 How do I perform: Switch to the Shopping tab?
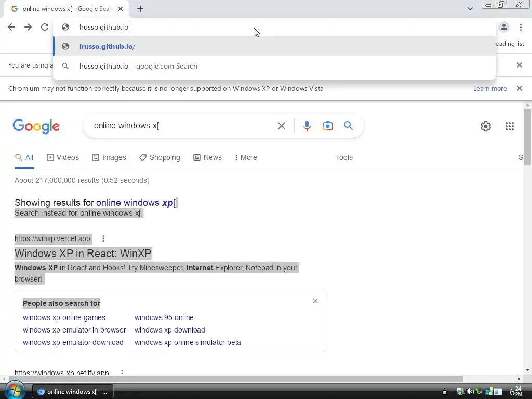click(x=159, y=157)
